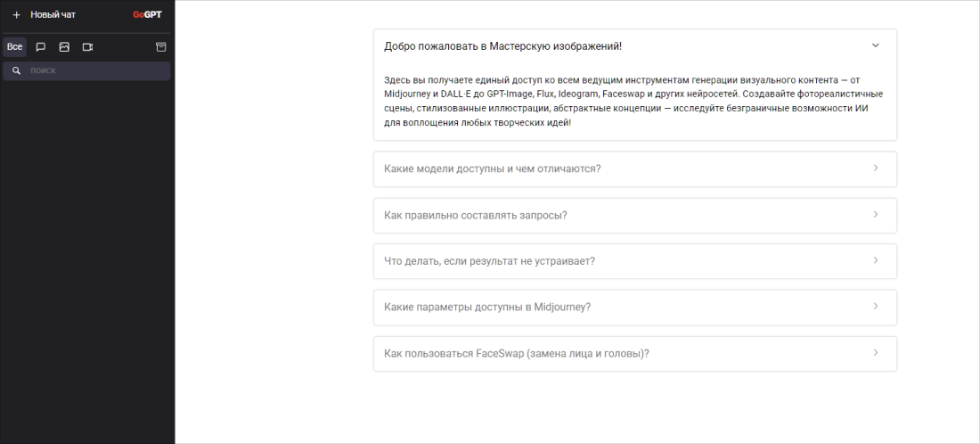Expand the FaceSwap section using its arrow
The width and height of the screenshot is (980, 444).
[x=876, y=353]
